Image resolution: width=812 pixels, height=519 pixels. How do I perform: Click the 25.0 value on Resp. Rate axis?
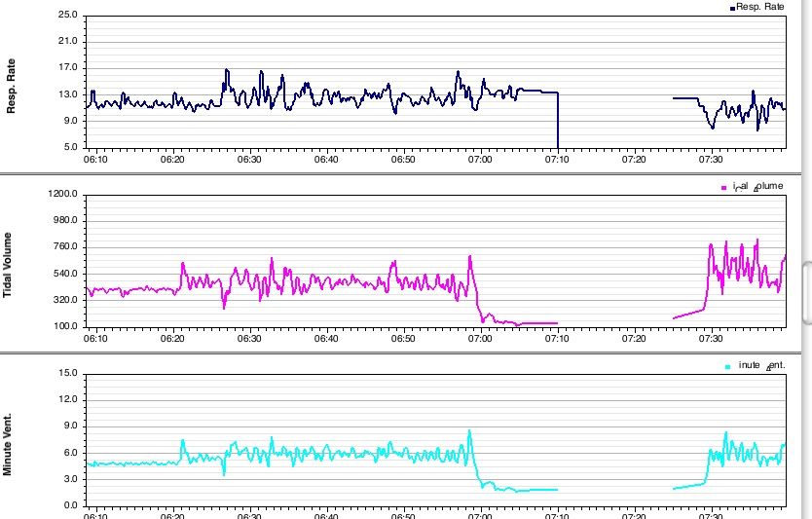pyautogui.click(x=67, y=16)
